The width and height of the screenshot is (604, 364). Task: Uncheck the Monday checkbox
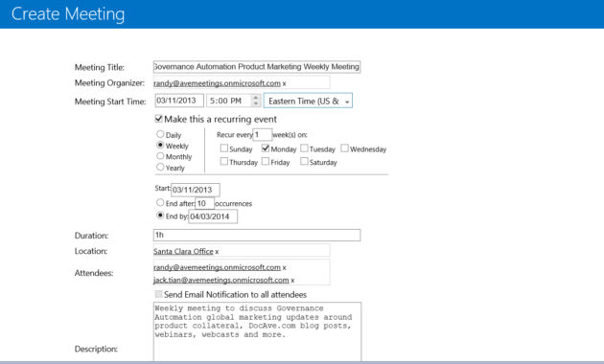[x=266, y=148]
